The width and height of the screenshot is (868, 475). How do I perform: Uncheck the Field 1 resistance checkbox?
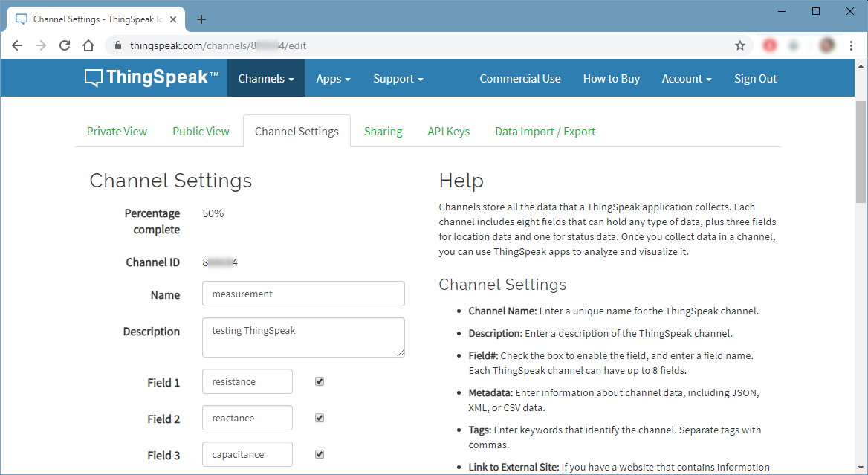click(320, 381)
